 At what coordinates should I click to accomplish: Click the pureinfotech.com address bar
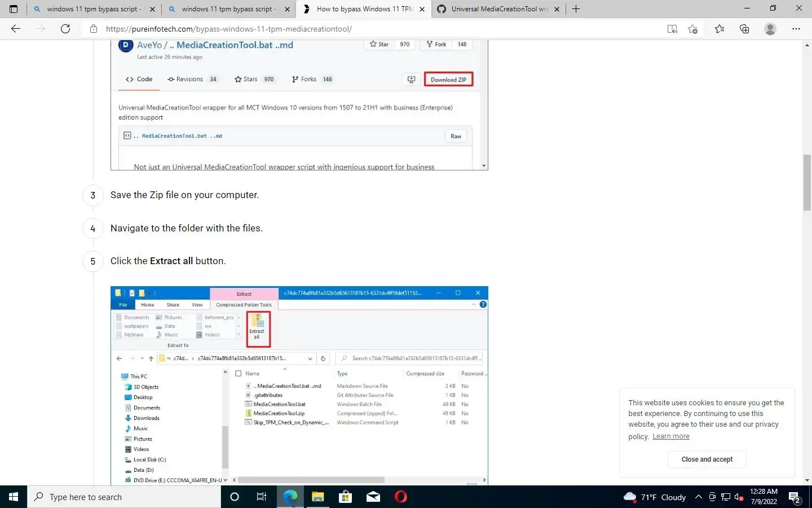(372, 29)
